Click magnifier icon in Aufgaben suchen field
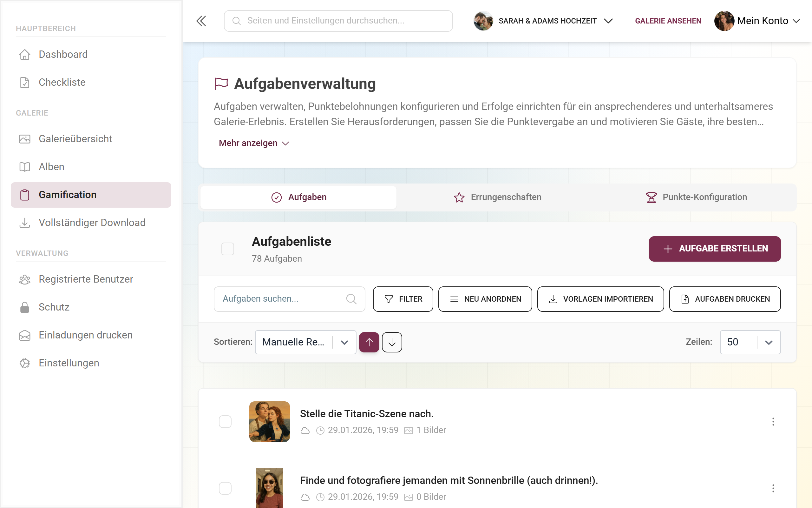Screen dimensions: 812x508 coord(351,299)
